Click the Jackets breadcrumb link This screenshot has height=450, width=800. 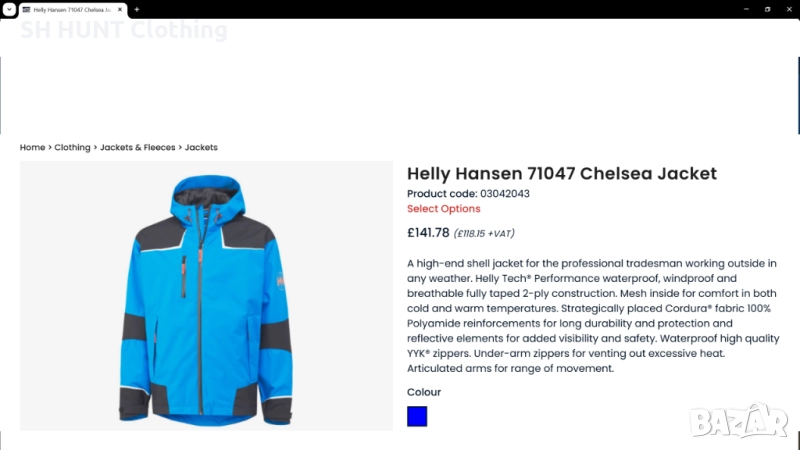[x=201, y=147]
